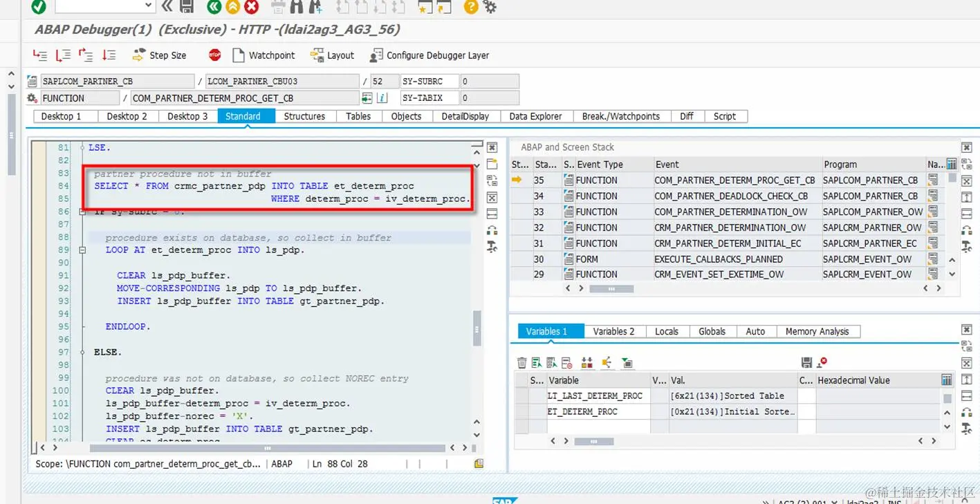
Task: Open stack table column settings icon
Action: click(x=952, y=165)
